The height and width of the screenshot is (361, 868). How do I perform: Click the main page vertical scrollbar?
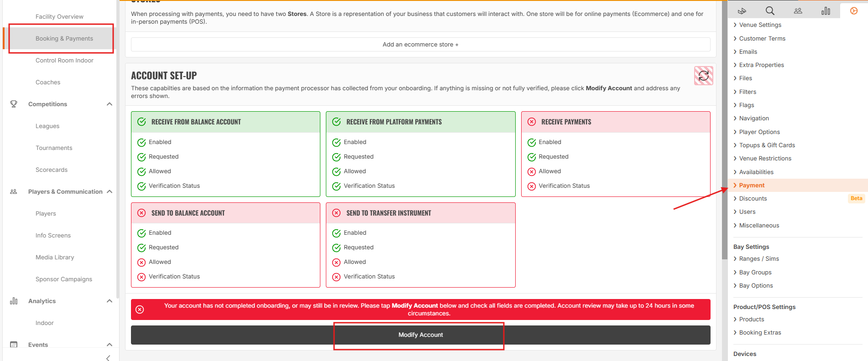[x=725, y=130]
